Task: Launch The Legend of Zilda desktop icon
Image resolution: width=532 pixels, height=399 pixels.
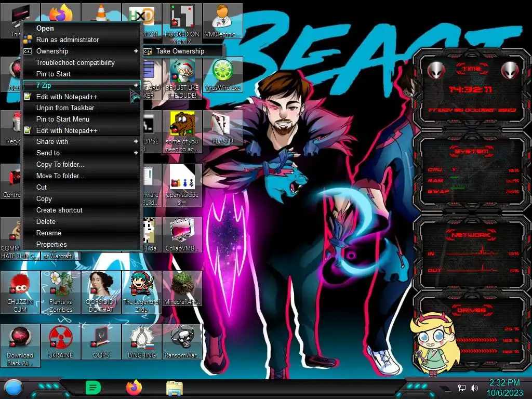Action: [x=141, y=292]
